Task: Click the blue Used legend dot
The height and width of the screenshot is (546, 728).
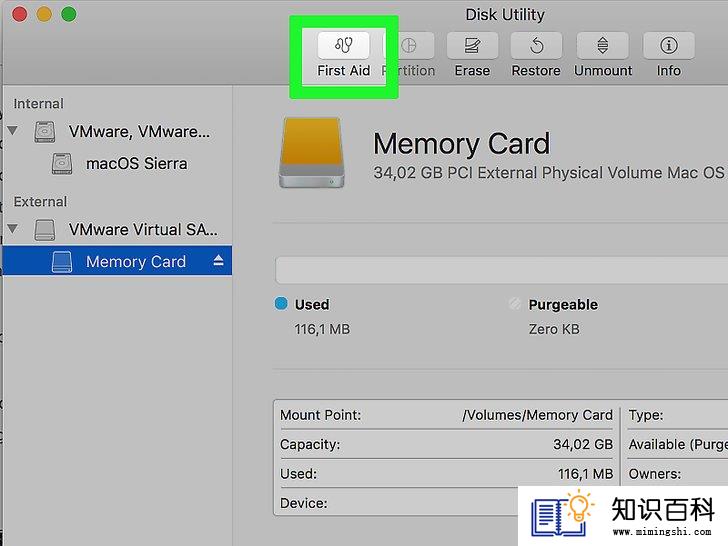Action: 281,303
